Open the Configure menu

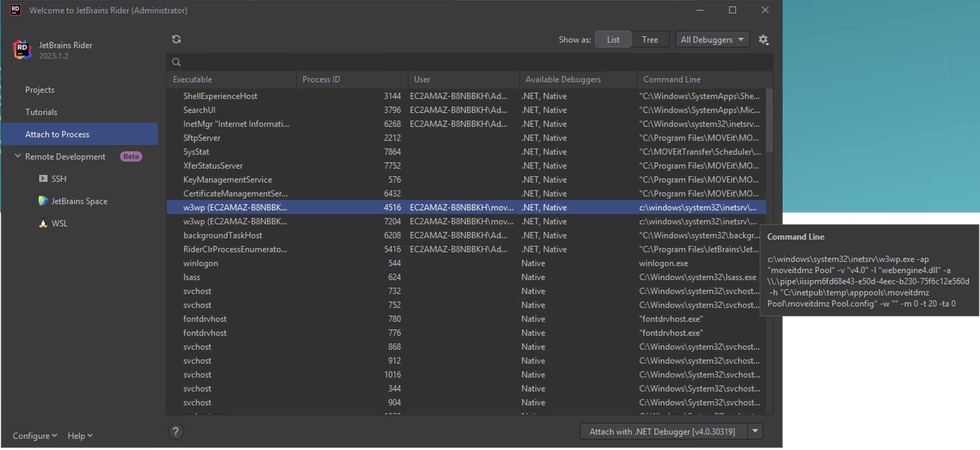(34, 436)
